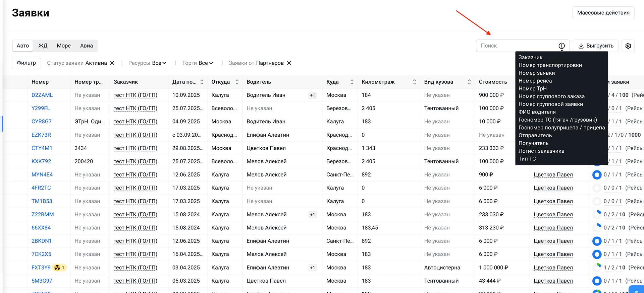Screen dimensions: 644x293
Task: Open request D2ZAML link
Action: point(42,95)
